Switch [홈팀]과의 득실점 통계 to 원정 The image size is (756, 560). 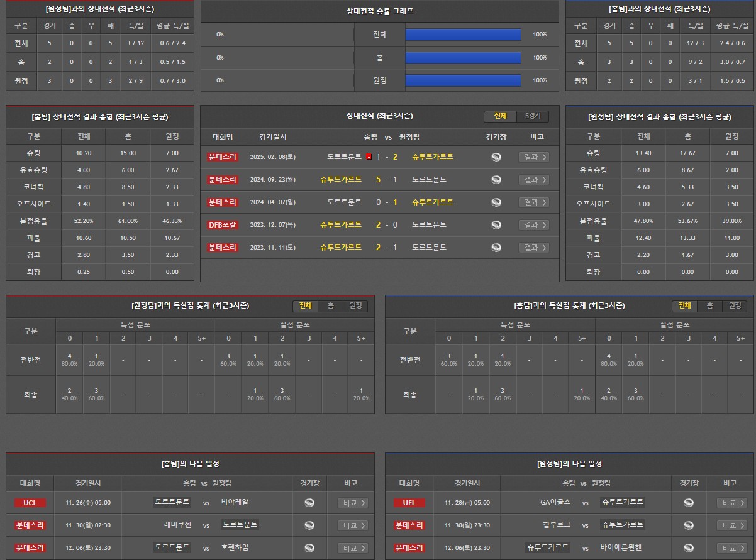pyautogui.click(x=735, y=306)
